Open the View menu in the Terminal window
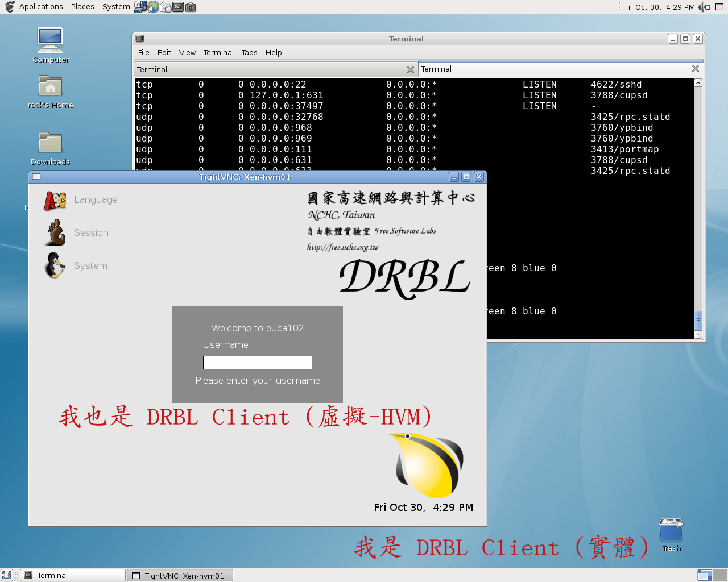The image size is (728, 582). (187, 53)
